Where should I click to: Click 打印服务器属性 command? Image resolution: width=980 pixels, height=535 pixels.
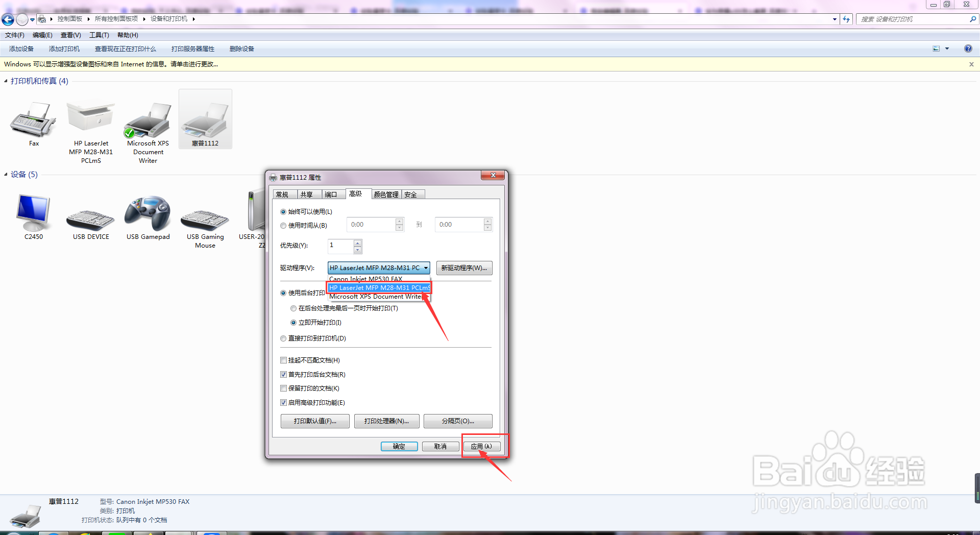pyautogui.click(x=193, y=49)
